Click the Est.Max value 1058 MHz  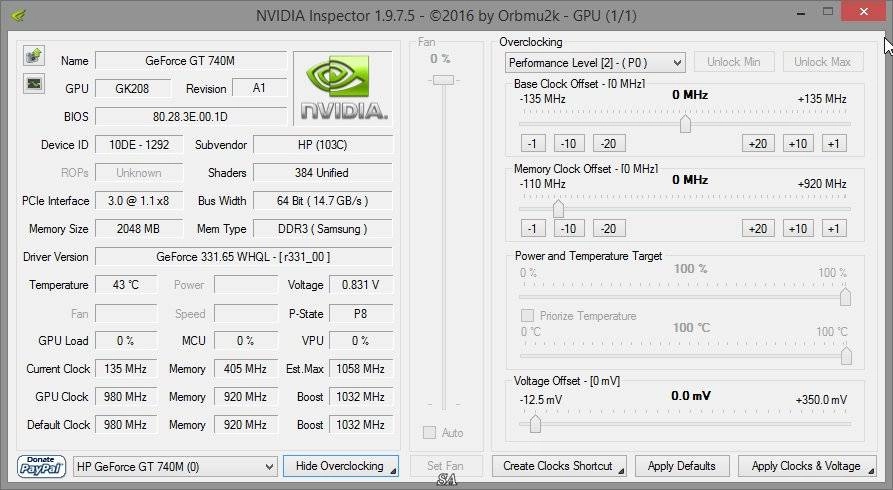[361, 369]
